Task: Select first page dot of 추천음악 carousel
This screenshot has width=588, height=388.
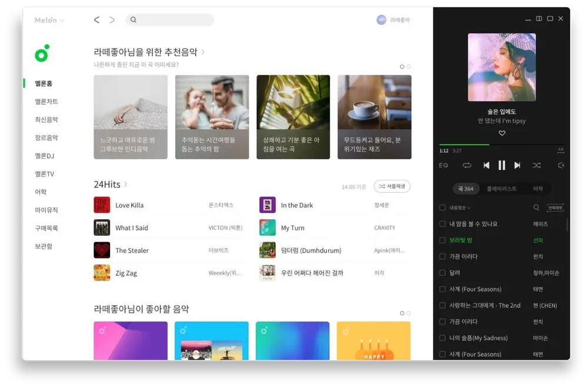Action: [x=402, y=67]
